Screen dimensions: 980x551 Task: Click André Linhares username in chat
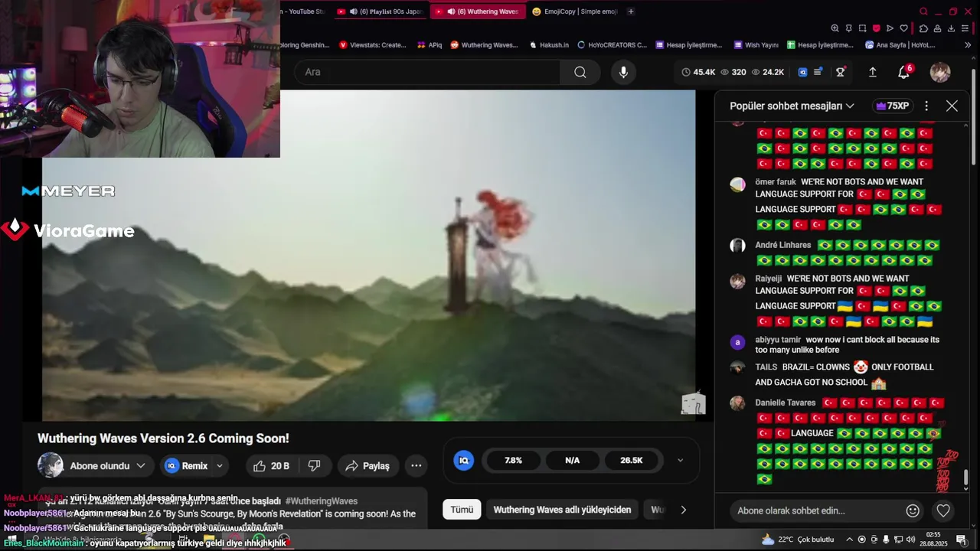point(782,245)
